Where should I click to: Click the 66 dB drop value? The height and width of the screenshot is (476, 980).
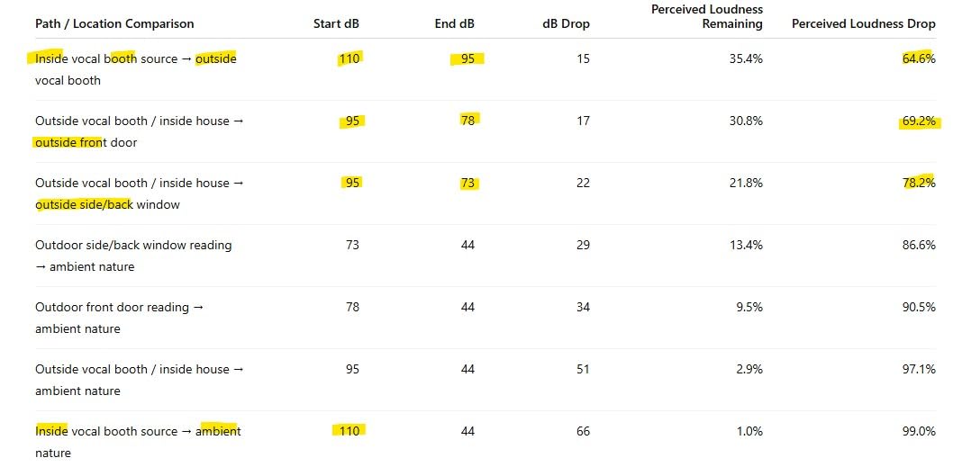pyautogui.click(x=583, y=432)
